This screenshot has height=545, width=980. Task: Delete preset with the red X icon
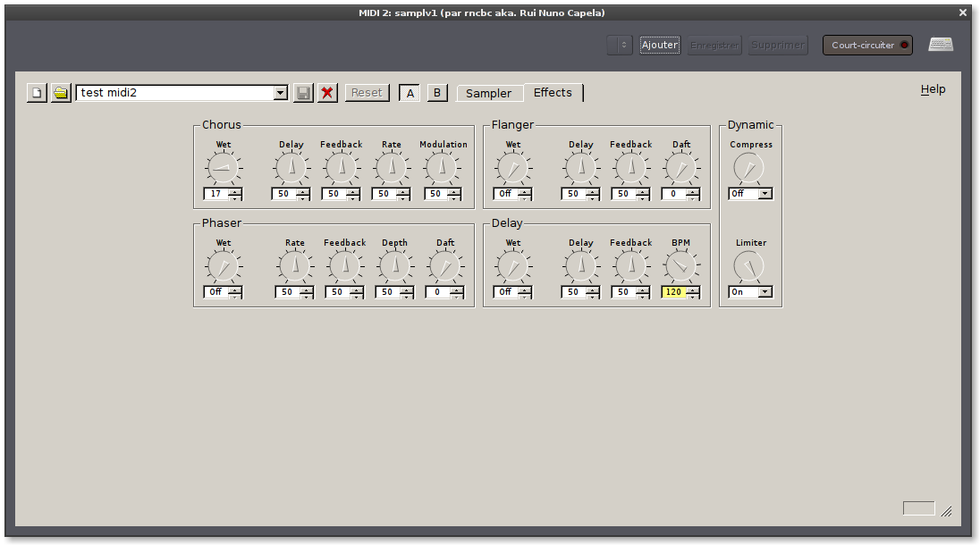327,93
